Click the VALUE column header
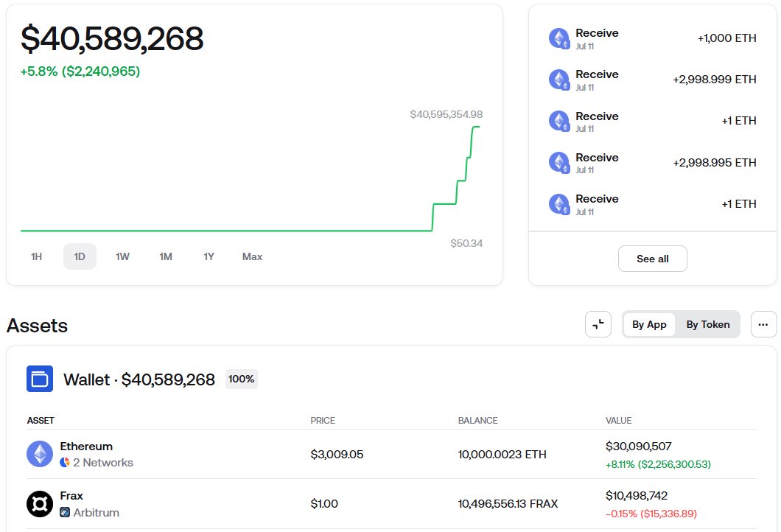 [619, 421]
